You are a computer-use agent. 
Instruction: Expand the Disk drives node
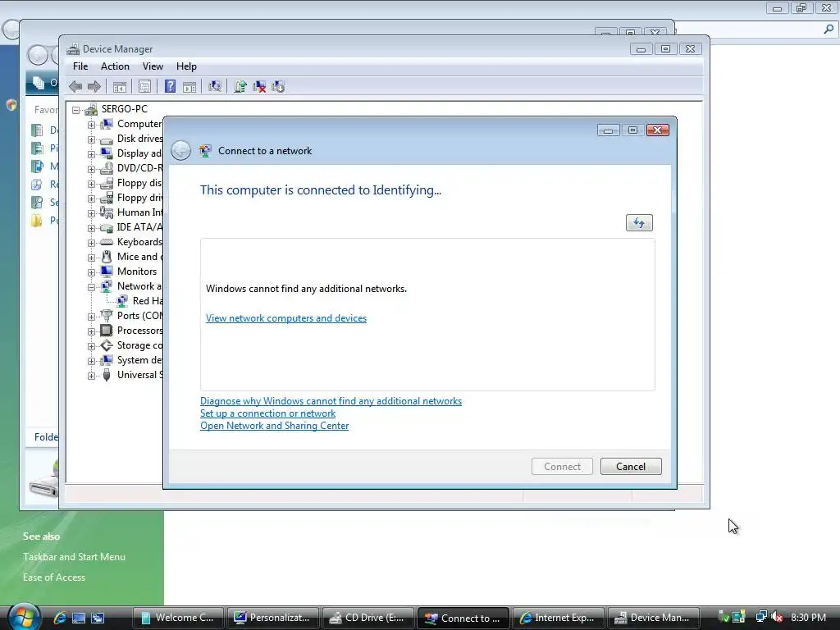(x=91, y=139)
